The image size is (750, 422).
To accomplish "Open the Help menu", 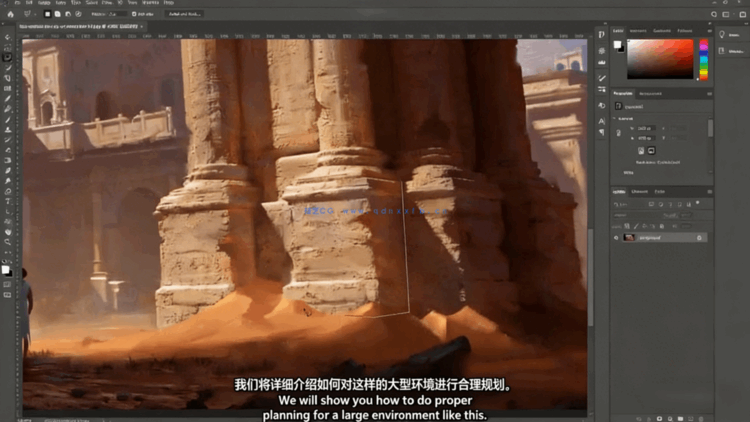I will click(x=168, y=2).
